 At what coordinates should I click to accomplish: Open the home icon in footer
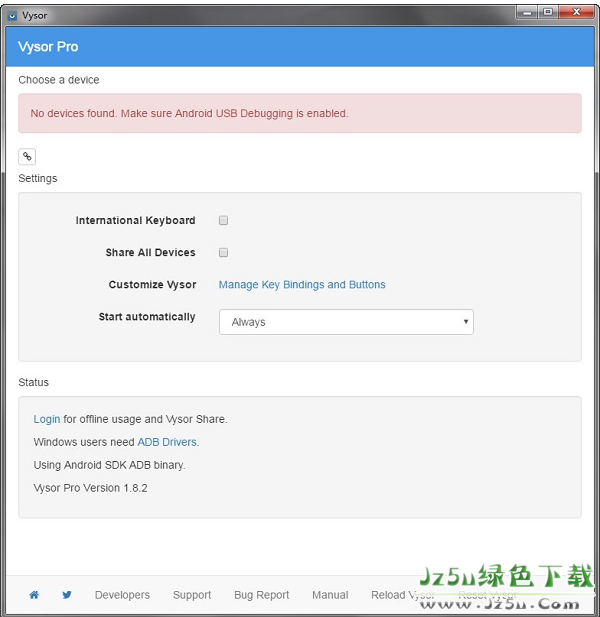(x=34, y=595)
